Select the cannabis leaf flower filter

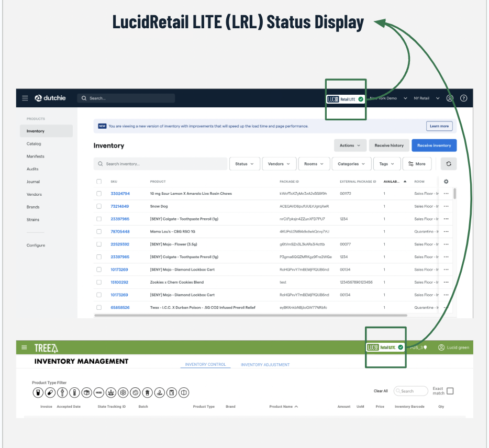pos(111,393)
